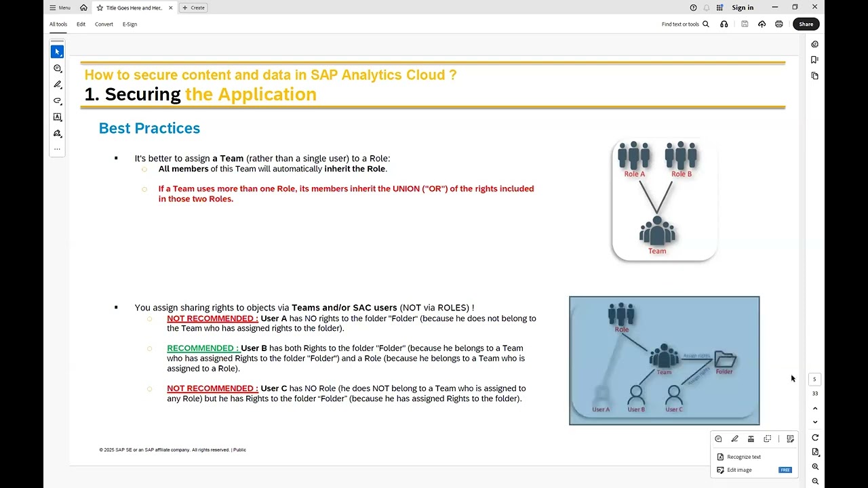Open the page thumbnails copy icon

coord(815,76)
